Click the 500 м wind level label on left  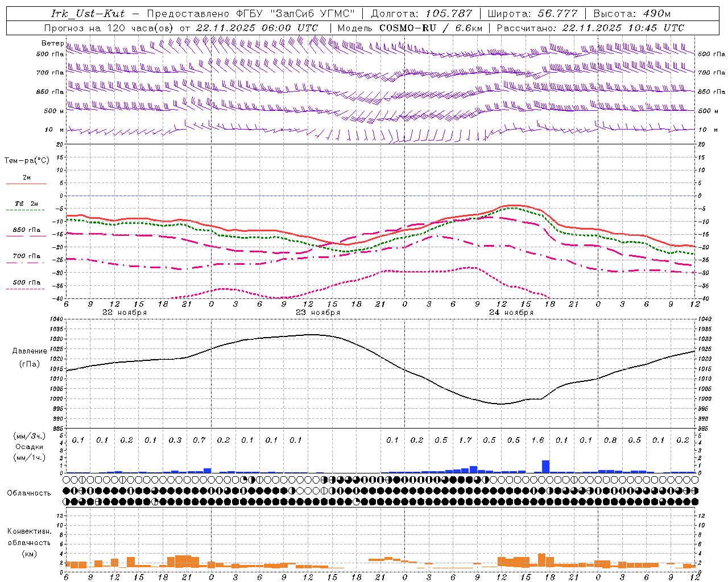tap(54, 111)
